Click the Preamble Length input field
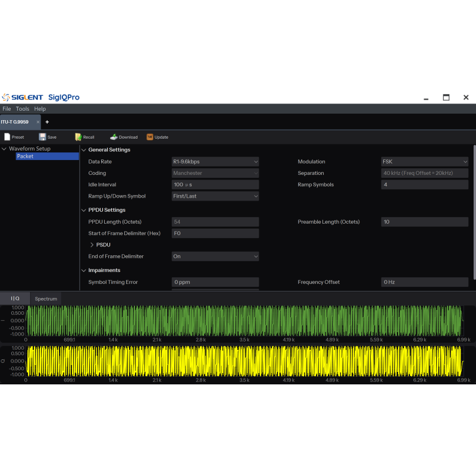This screenshot has height=476, width=476. pos(424,222)
